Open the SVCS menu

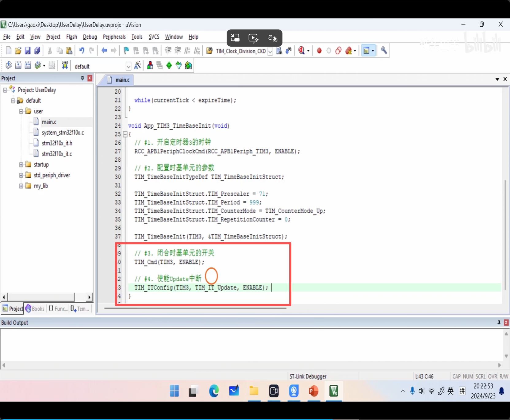(x=154, y=37)
